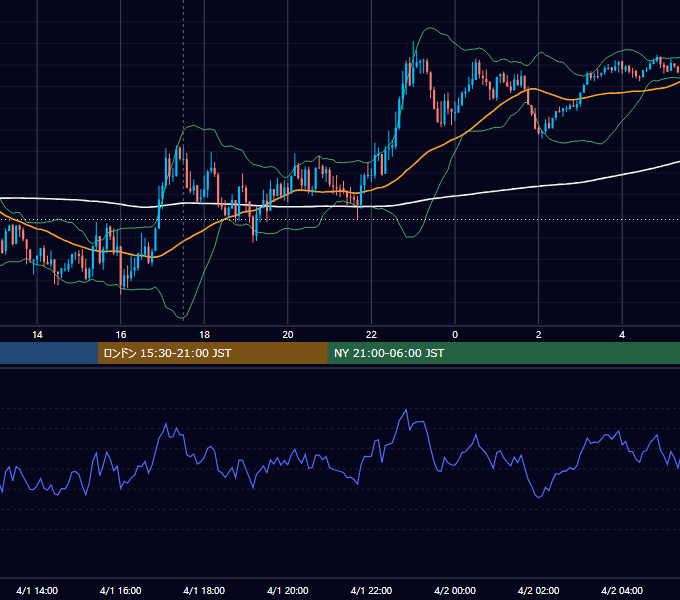Viewport: 680px width, 600px height.
Task: Click the '4/1 20:00' label on indicator axis
Action: tap(288, 590)
